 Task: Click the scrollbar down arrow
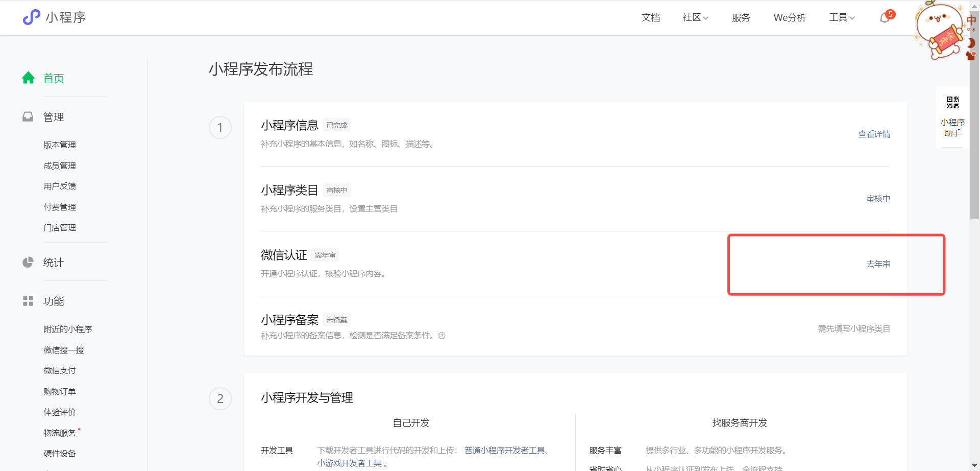(974, 466)
